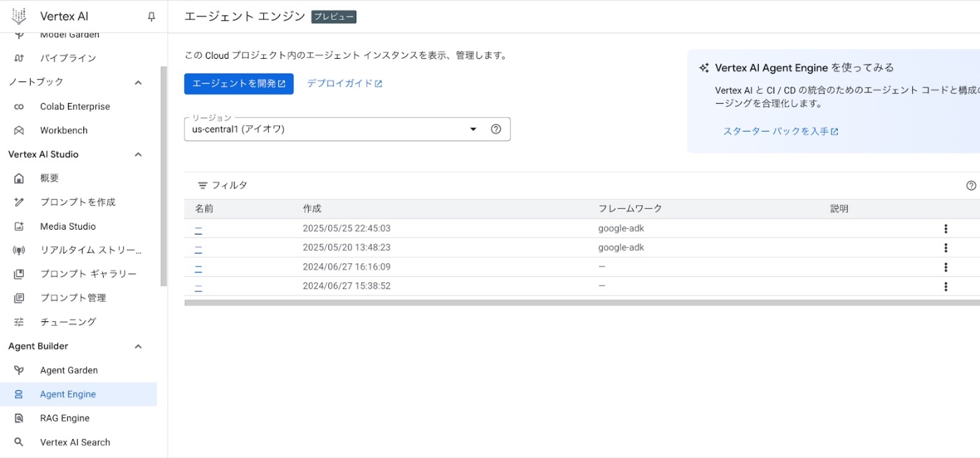Open agent link created 2025/05/20 13:48:23
Image resolution: width=980 pixels, height=458 pixels.
(x=198, y=248)
